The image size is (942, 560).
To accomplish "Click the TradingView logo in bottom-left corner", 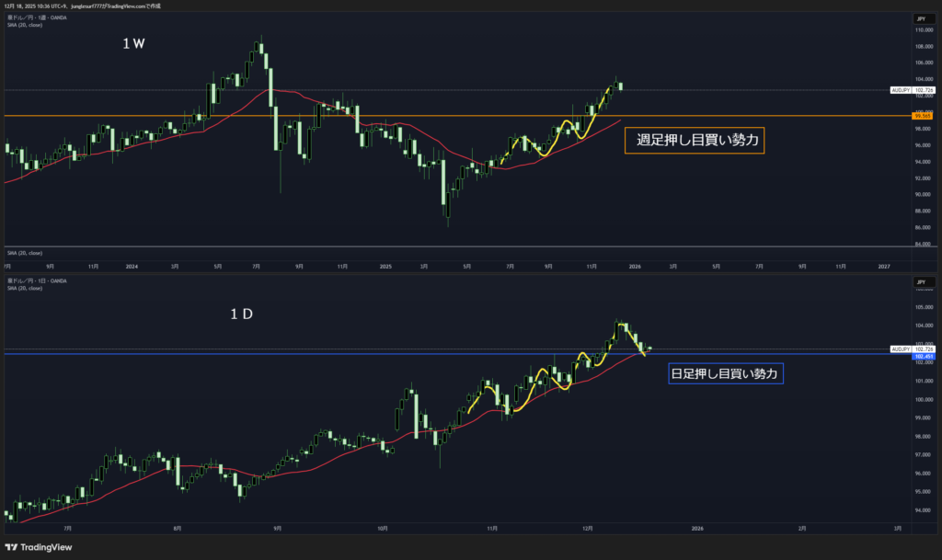I will point(43,546).
